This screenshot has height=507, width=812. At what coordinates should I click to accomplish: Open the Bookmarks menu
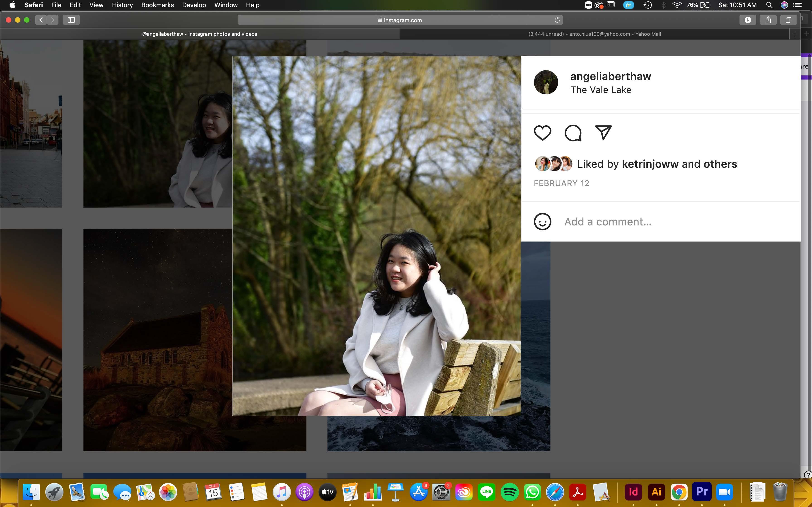click(x=157, y=5)
